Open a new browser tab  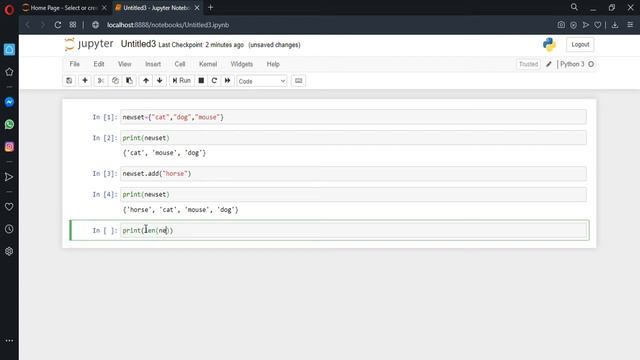[211, 7]
